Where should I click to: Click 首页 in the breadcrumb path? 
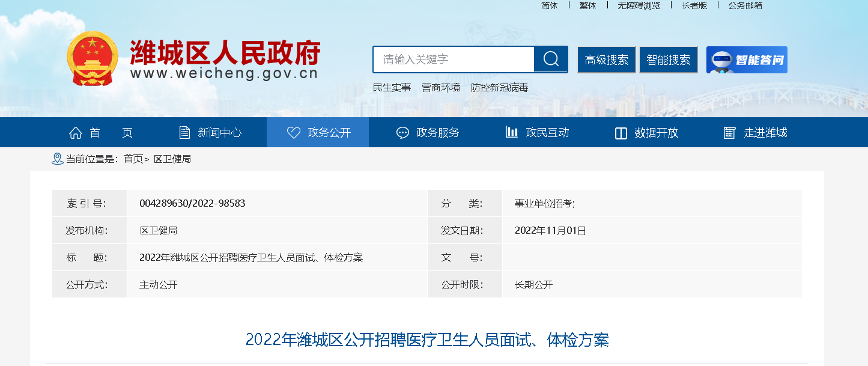coord(133,159)
